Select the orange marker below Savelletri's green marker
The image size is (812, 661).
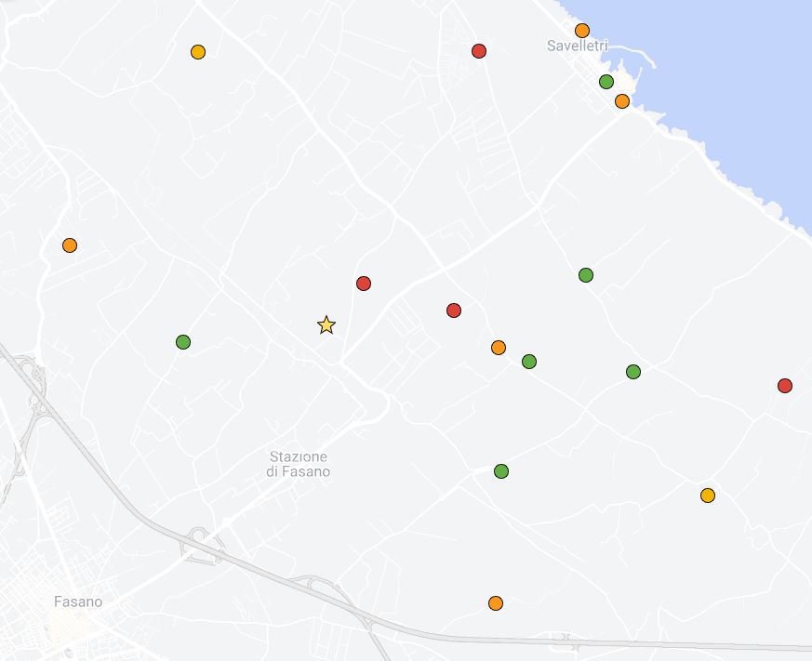coord(622,101)
